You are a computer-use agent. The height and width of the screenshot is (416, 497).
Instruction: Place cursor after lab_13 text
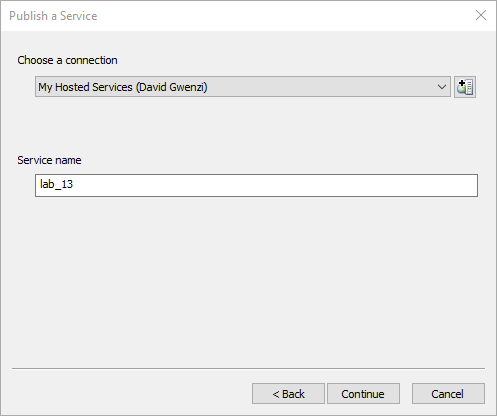pyautogui.click(x=74, y=184)
